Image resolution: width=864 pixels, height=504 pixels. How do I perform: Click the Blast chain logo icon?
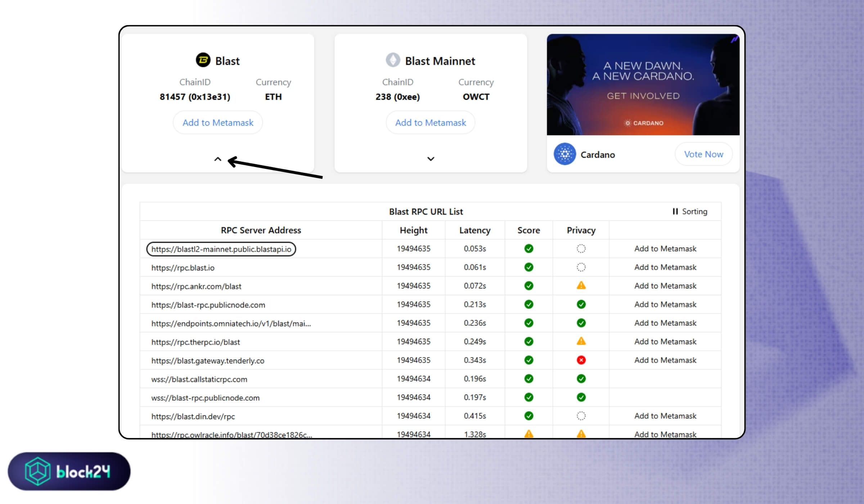(203, 60)
